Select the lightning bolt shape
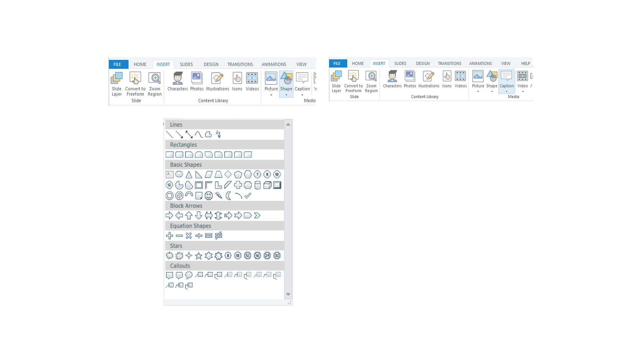Viewport: 644px width, 363px height. pyautogui.click(x=219, y=196)
